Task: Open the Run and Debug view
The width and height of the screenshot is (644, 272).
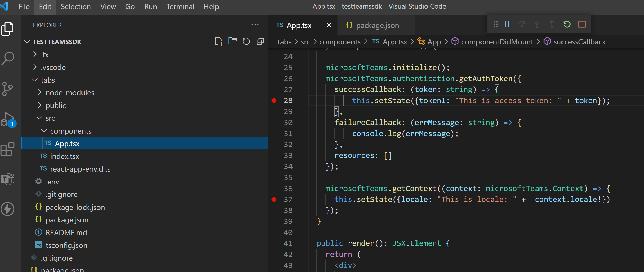Action: [8, 119]
